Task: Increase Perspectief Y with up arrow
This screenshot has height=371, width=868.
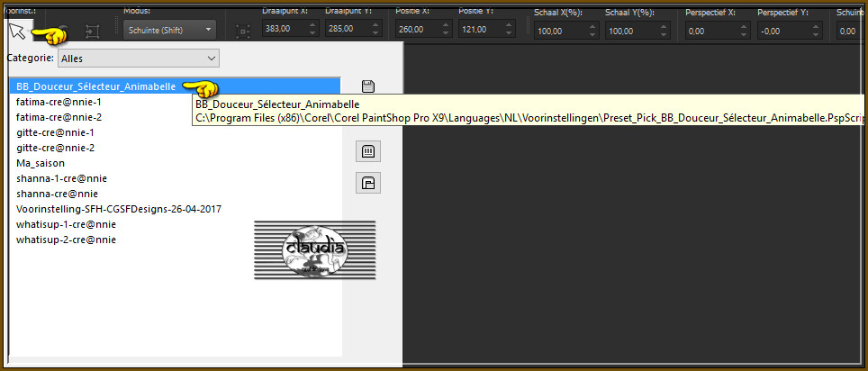Action: tap(816, 27)
